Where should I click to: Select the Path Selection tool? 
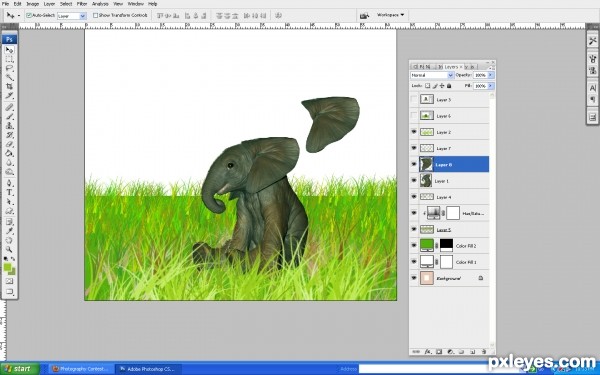tap(9, 202)
